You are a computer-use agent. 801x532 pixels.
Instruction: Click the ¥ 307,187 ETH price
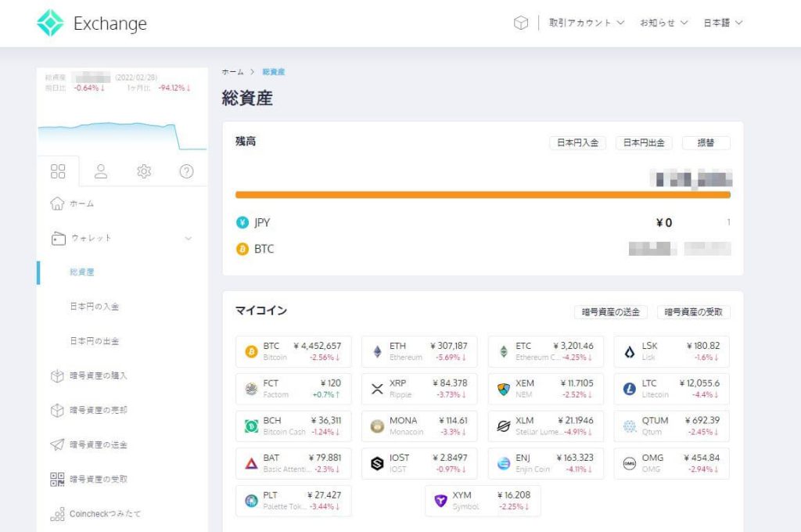point(448,346)
